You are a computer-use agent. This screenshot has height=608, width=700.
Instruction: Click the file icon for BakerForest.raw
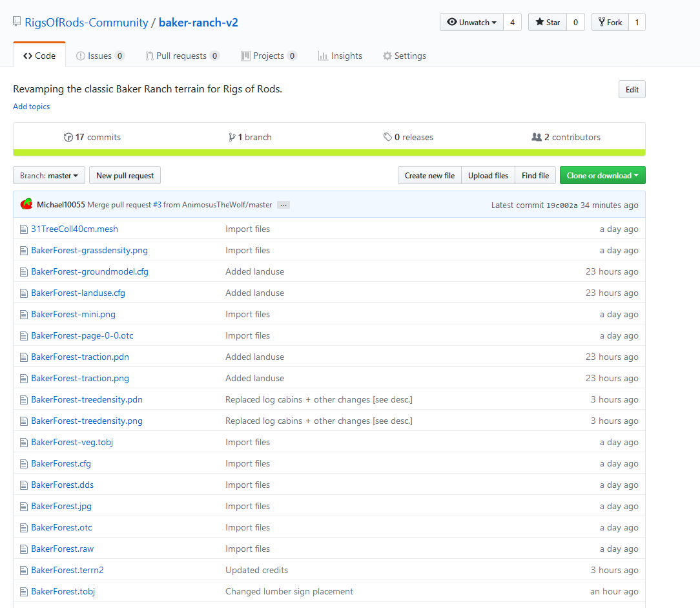click(x=24, y=549)
